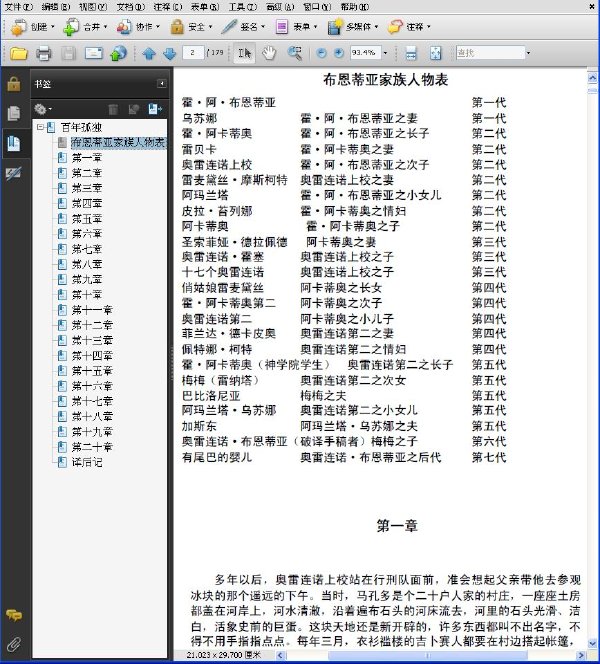This screenshot has width=600, height=664.
Task: Click the Fit Page view icon
Action: 435,53
